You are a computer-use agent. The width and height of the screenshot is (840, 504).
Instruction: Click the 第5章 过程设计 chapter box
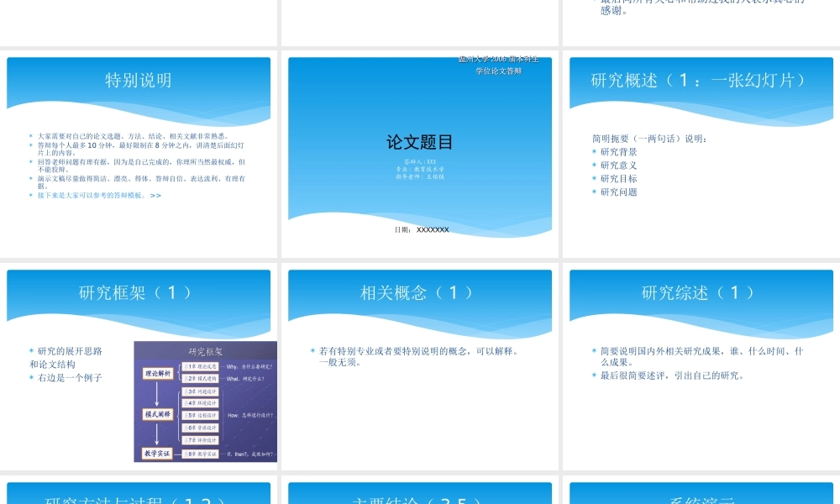(199, 415)
